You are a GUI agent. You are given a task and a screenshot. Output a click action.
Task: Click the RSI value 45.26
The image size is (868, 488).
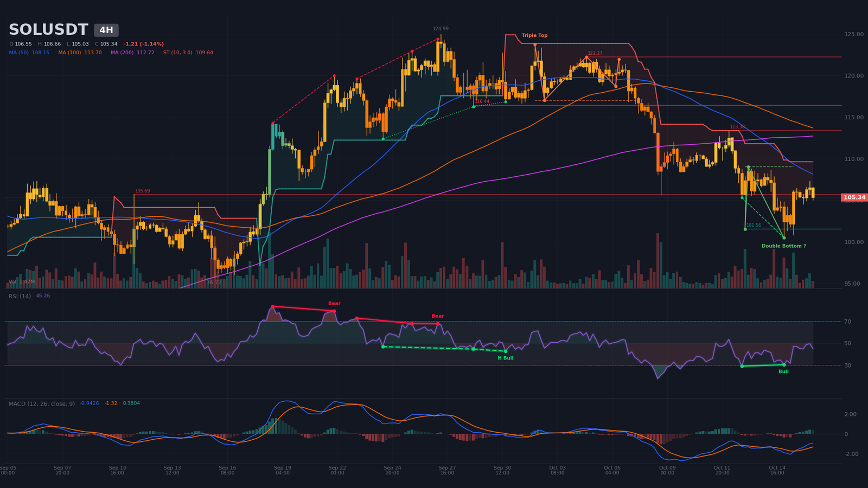click(x=43, y=296)
